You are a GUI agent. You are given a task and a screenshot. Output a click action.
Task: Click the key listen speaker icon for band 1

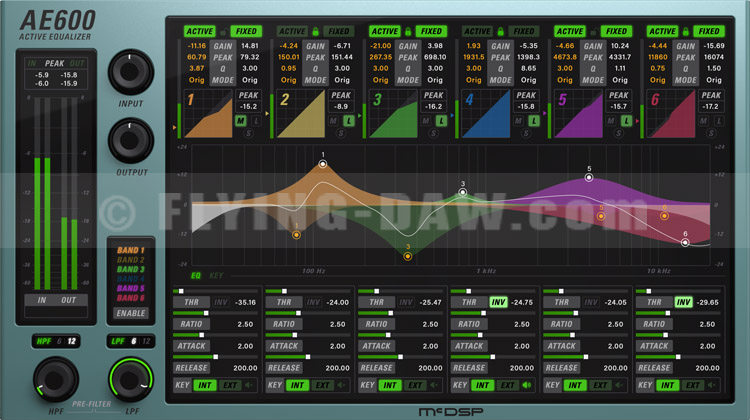[249, 385]
